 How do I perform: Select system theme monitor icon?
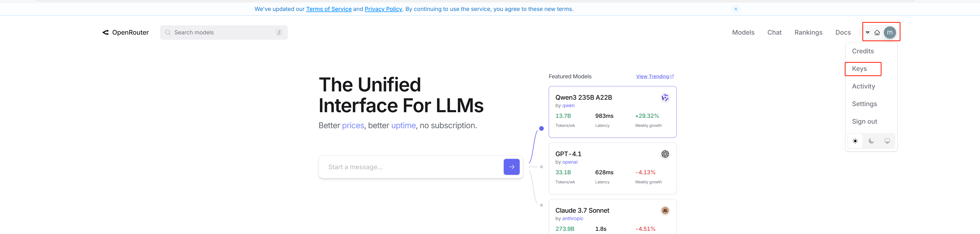[887, 141]
